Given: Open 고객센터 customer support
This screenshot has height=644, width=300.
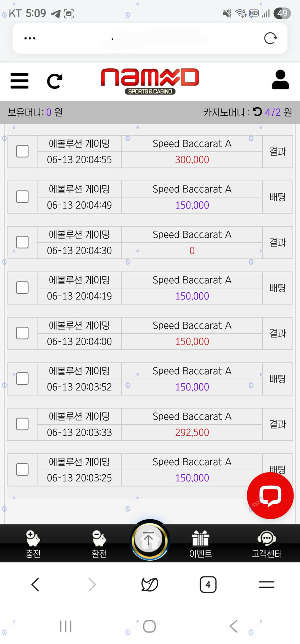Looking at the screenshot, I should (x=267, y=543).
